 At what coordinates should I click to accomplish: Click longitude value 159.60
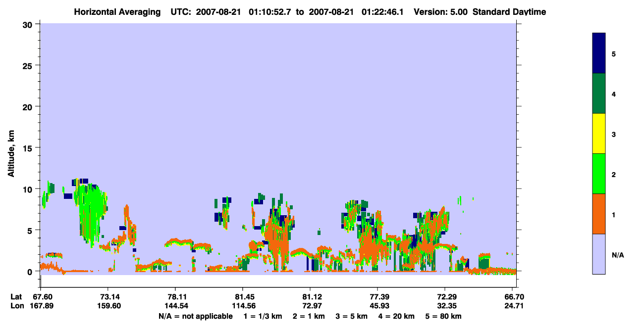pos(108,306)
